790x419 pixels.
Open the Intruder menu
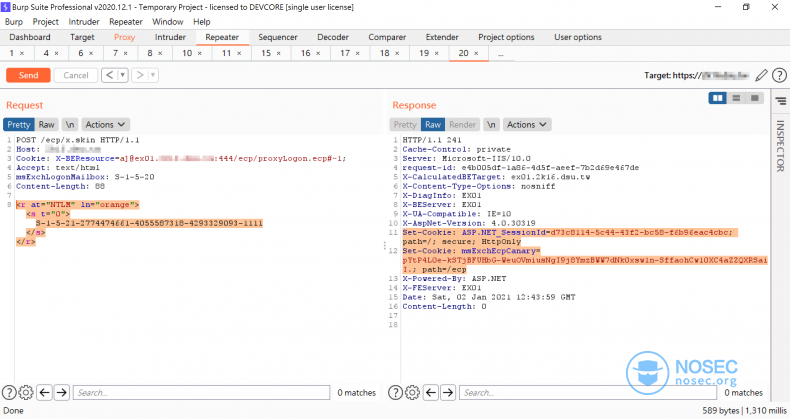(84, 22)
